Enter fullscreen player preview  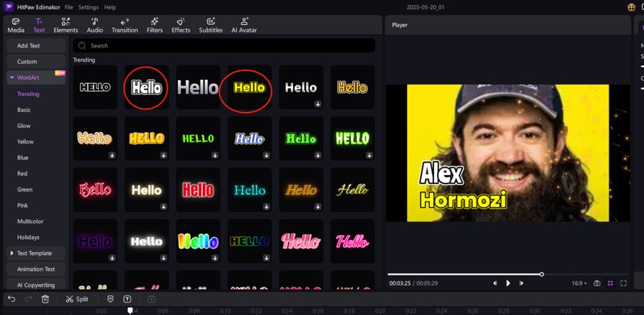coord(623,284)
